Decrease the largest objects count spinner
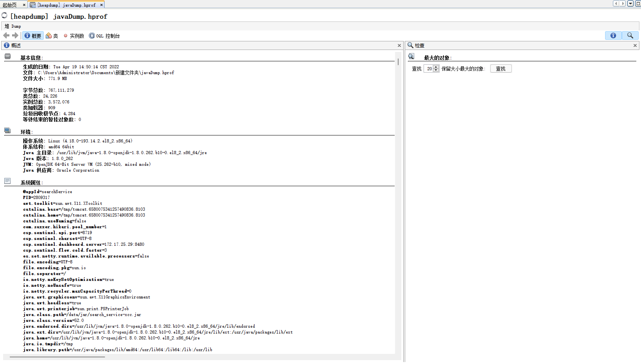The height and width of the screenshot is (364, 641). [436, 70]
